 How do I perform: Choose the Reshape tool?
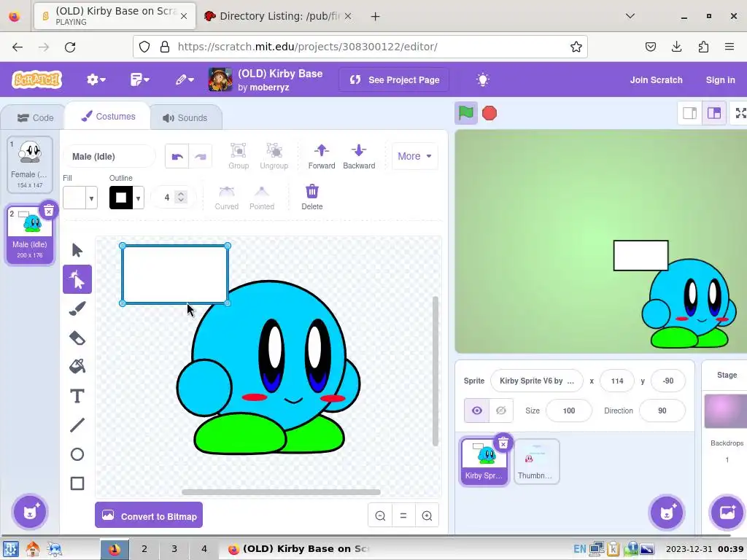(77, 279)
